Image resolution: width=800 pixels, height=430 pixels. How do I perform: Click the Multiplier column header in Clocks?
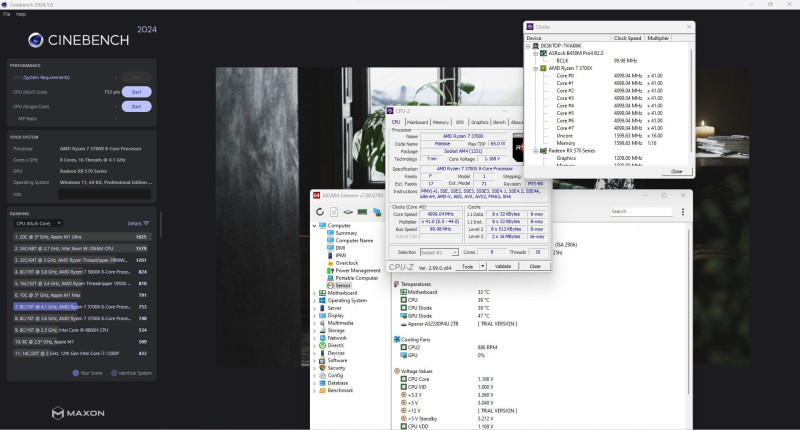[x=658, y=38]
